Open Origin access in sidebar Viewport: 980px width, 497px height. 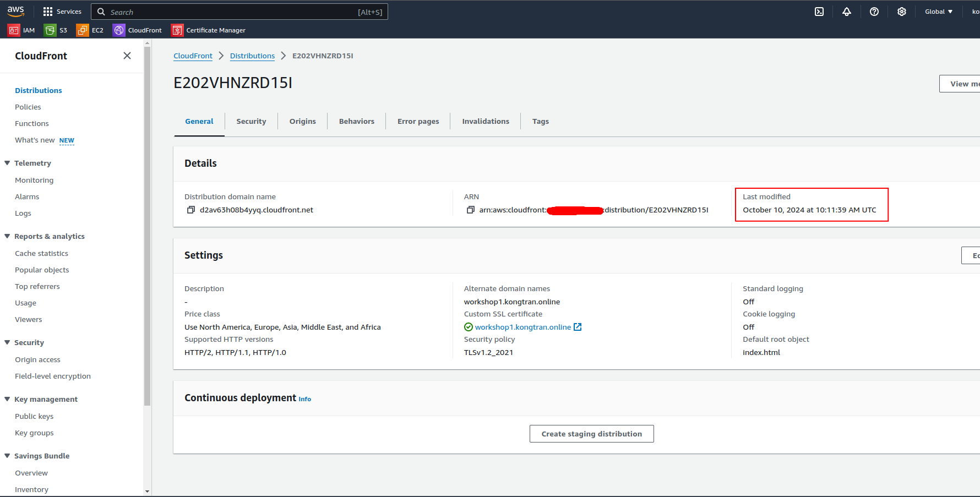click(x=38, y=359)
